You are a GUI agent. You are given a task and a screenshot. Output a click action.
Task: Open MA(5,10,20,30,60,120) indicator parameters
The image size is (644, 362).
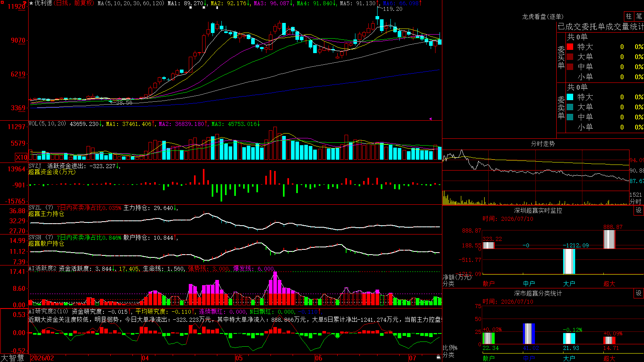pos(131,3)
